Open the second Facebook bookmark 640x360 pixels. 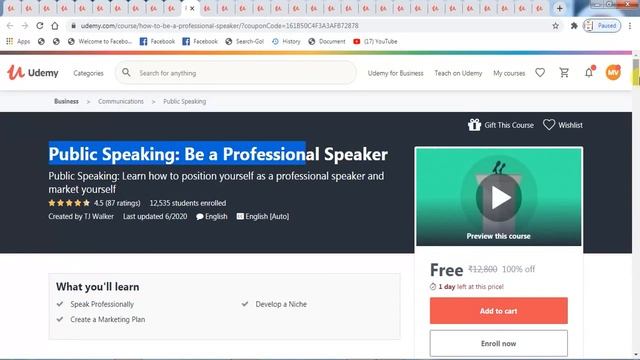200,41
